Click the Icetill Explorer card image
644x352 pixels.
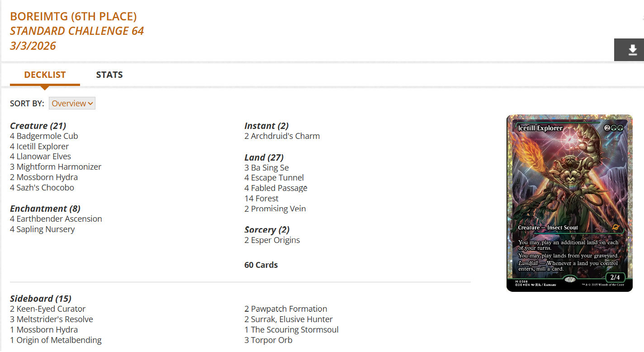[x=569, y=203]
